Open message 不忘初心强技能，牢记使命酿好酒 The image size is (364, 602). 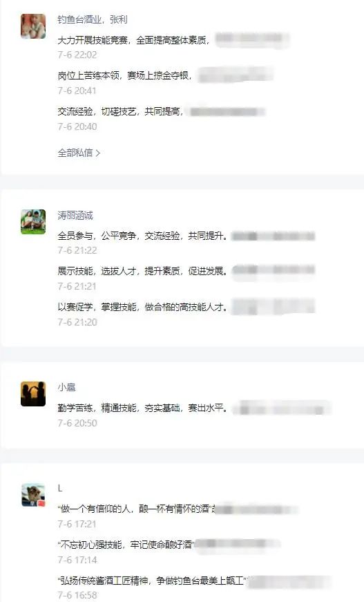click(x=126, y=545)
